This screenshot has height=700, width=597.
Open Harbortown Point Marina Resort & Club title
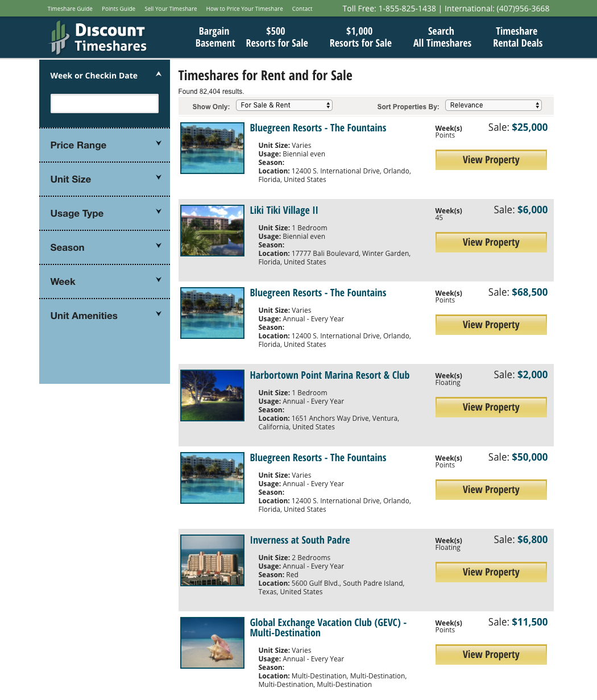point(330,375)
